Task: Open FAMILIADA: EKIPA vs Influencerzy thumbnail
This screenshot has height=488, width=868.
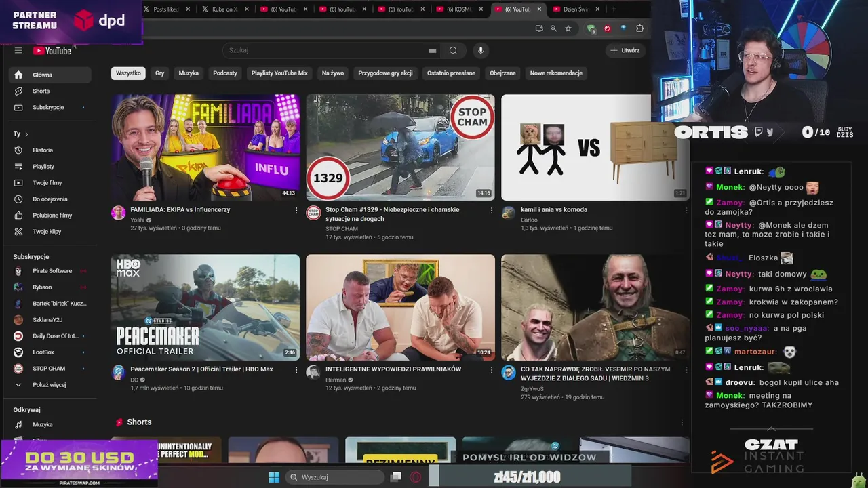Action: coord(205,147)
